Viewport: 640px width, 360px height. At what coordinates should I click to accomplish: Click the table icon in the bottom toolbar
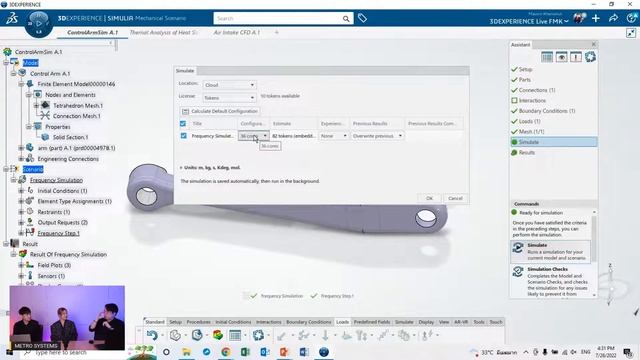click(235, 335)
